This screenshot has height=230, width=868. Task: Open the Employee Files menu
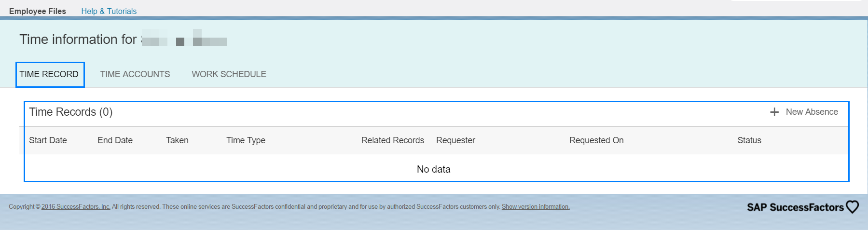[38, 11]
